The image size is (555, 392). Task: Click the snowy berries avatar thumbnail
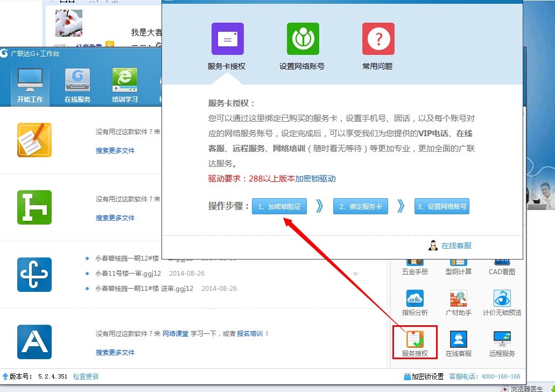click(x=69, y=23)
